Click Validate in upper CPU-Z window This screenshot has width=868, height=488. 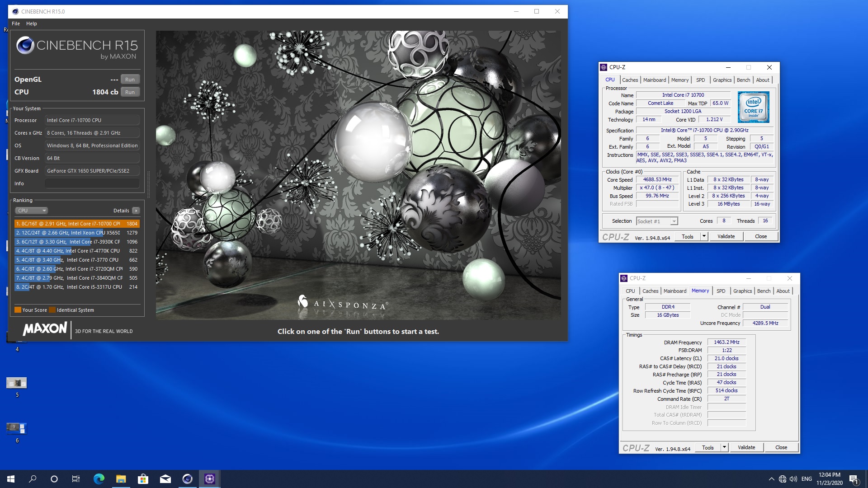[x=726, y=236]
